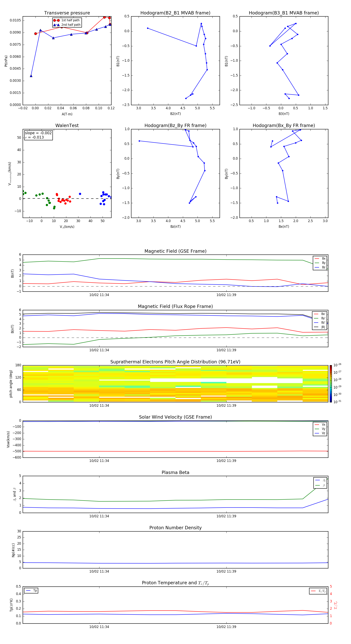The width and height of the screenshot is (351, 644).
Task: Click '10/02 11:39' tick under GSE magnetic field
Action: coord(226,295)
